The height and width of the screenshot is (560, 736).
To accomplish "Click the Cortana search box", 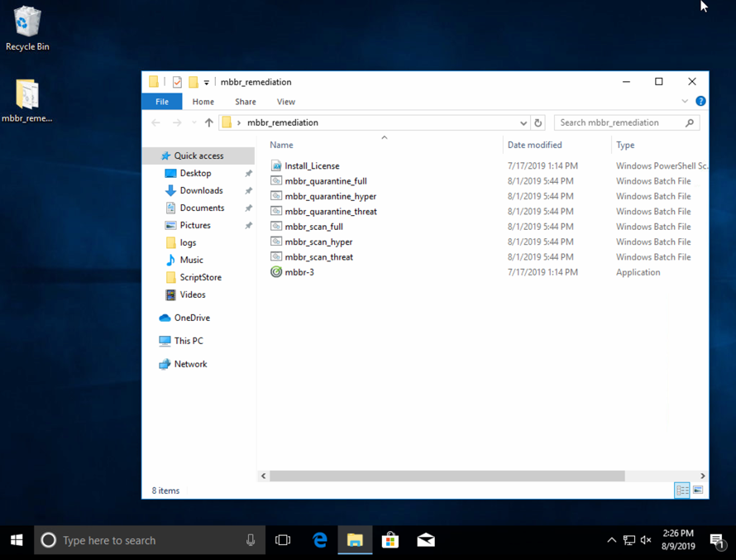I will (150, 540).
